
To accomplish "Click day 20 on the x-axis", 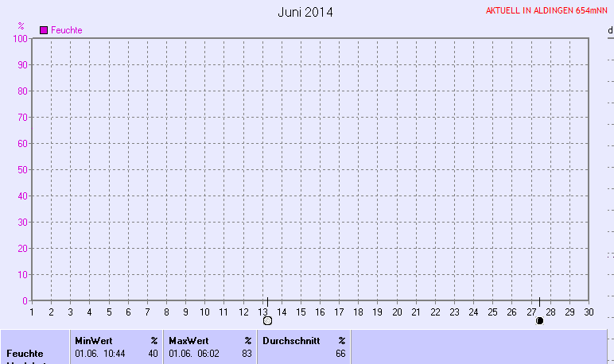I will [396, 312].
